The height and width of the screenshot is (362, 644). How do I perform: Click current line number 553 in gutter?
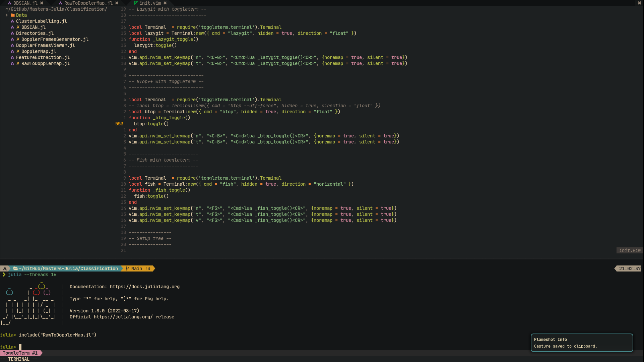tap(119, 124)
